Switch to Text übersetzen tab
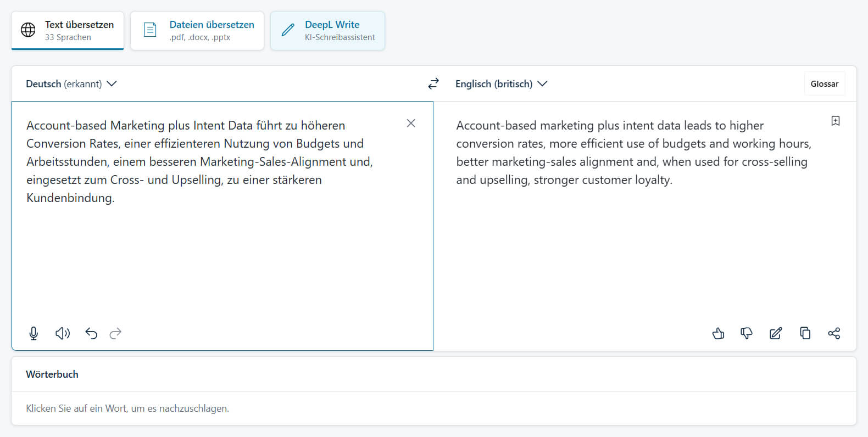868x437 pixels. (x=68, y=31)
